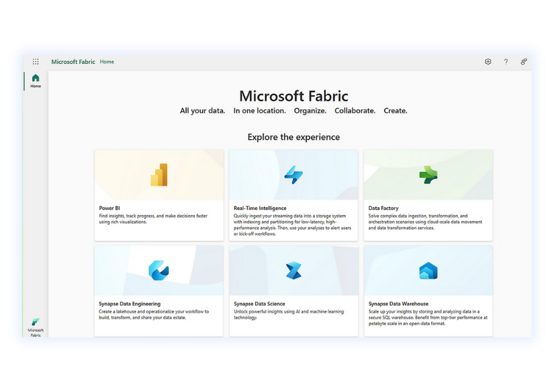Click the Synapse Data Engineering icon

click(x=158, y=270)
